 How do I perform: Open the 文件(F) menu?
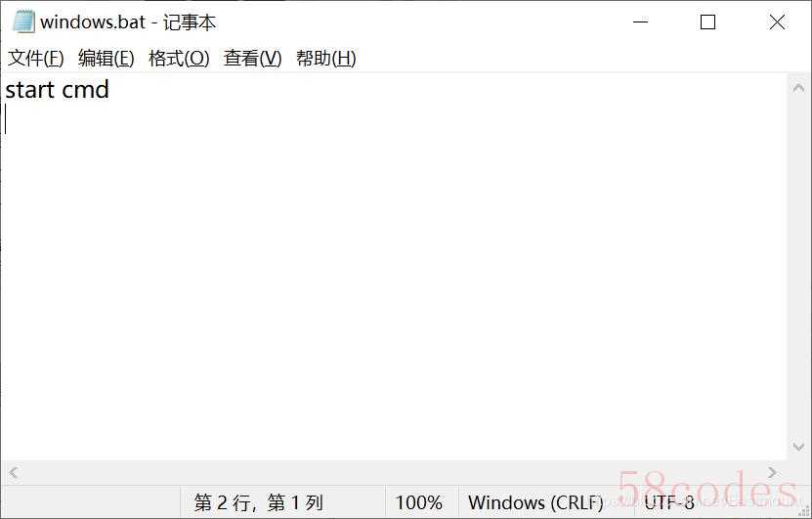tap(36, 58)
